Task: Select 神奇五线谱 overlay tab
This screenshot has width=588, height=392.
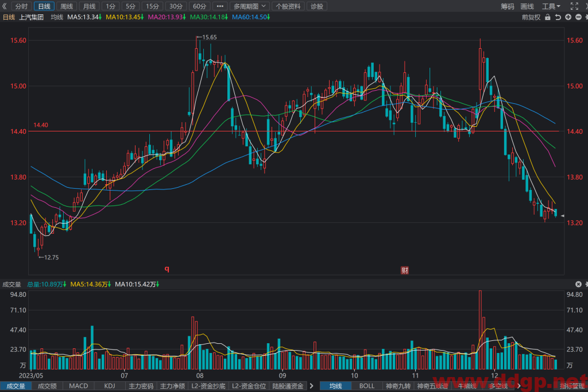Action: point(432,386)
